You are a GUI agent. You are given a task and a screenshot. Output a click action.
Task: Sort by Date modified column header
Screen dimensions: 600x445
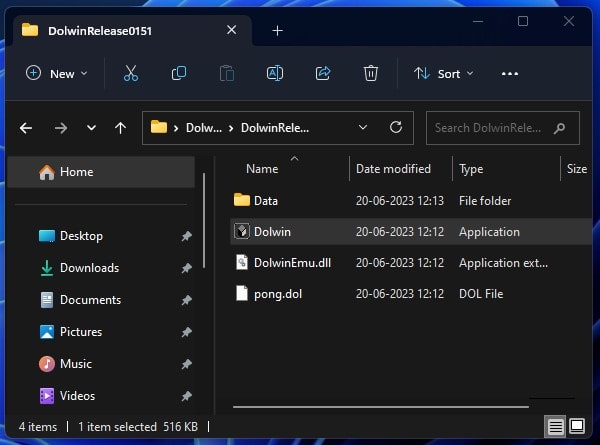point(393,169)
